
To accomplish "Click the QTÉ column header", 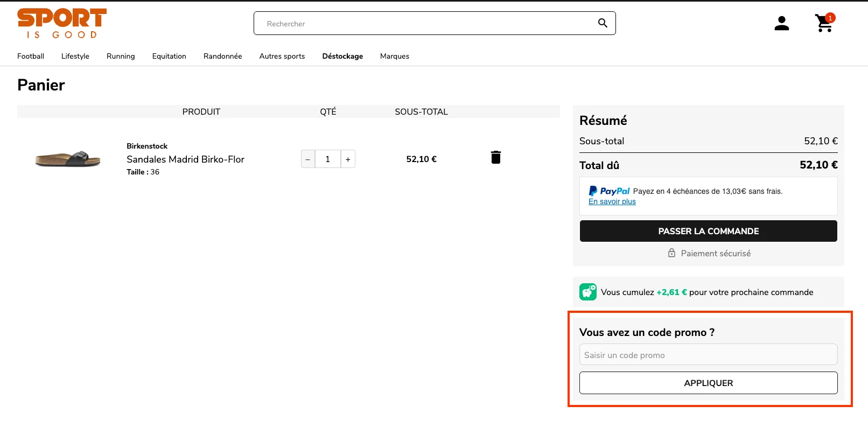I will point(328,111).
